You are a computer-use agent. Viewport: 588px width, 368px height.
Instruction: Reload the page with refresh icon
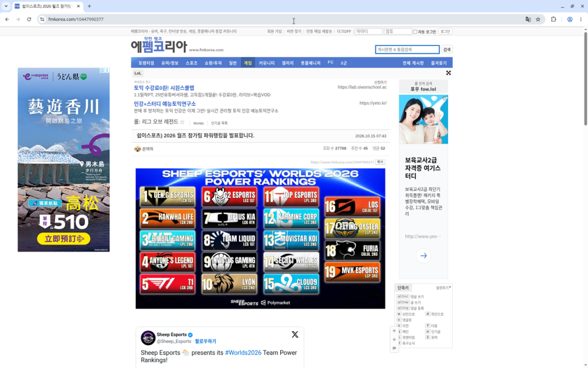coord(29,19)
